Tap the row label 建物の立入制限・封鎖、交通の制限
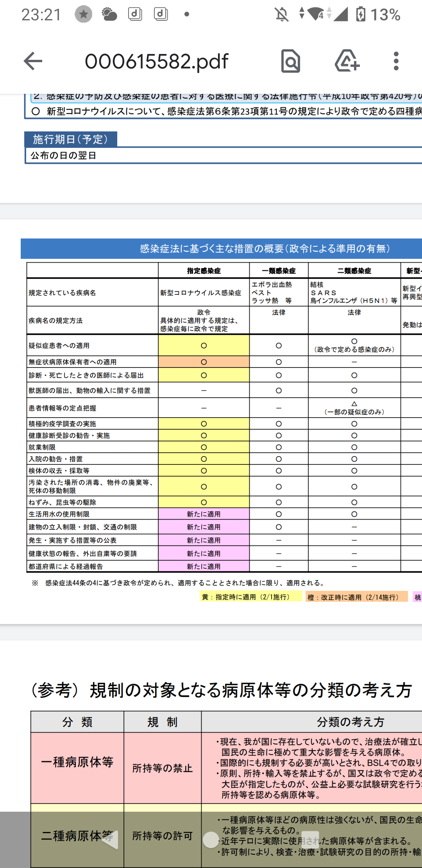The height and width of the screenshot is (868, 422). [x=82, y=527]
